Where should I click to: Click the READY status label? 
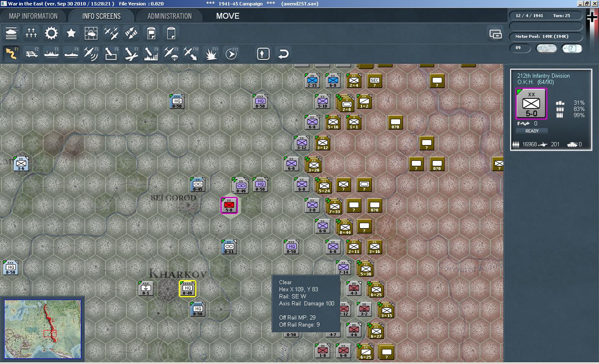(x=532, y=131)
